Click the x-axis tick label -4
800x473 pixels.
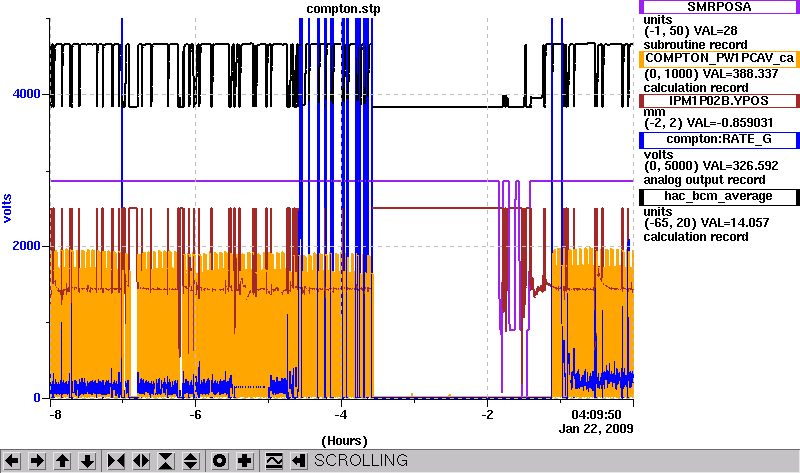(341, 414)
